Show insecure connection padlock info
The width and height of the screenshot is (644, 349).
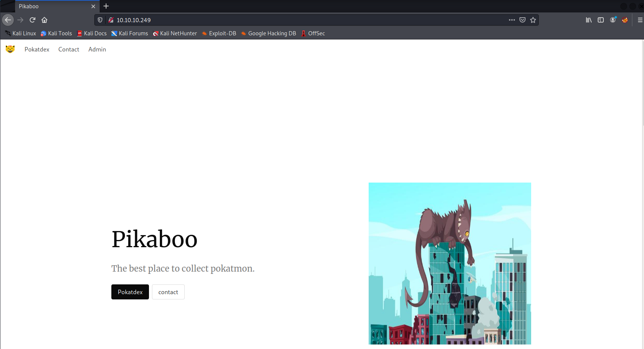111,20
